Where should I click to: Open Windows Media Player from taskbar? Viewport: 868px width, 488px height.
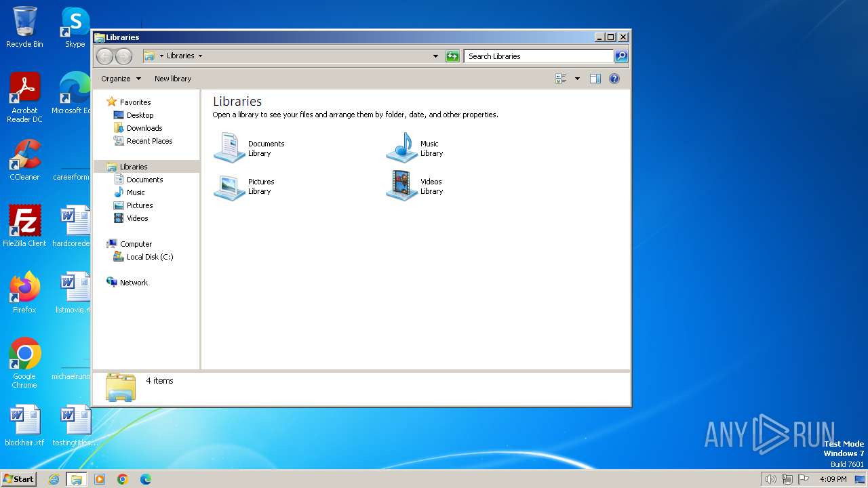coord(100,479)
